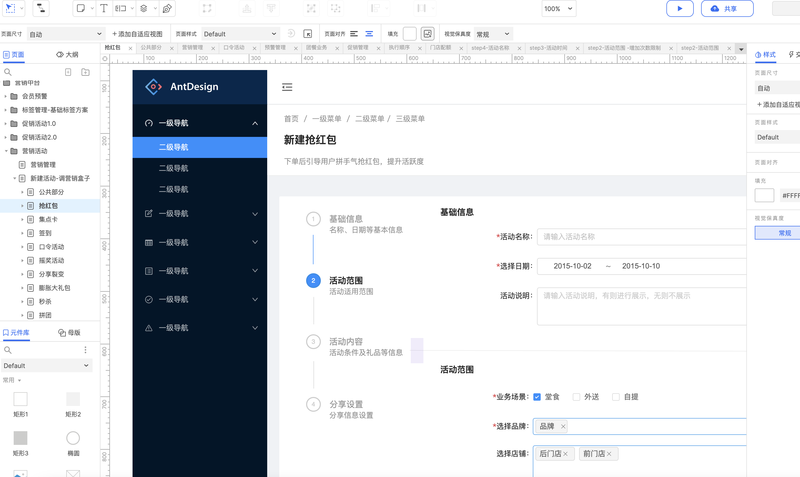Select the 膨胀大礼包 page in tree
Image resolution: width=800 pixels, height=477 pixels.
click(55, 288)
